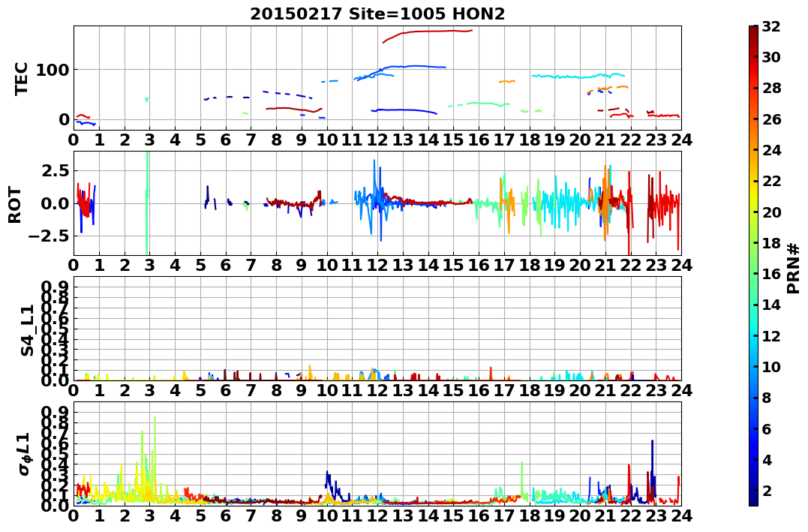Image resolution: width=808 pixels, height=532 pixels.
Task: Click colorbar tick label 14
Action: coord(771,305)
